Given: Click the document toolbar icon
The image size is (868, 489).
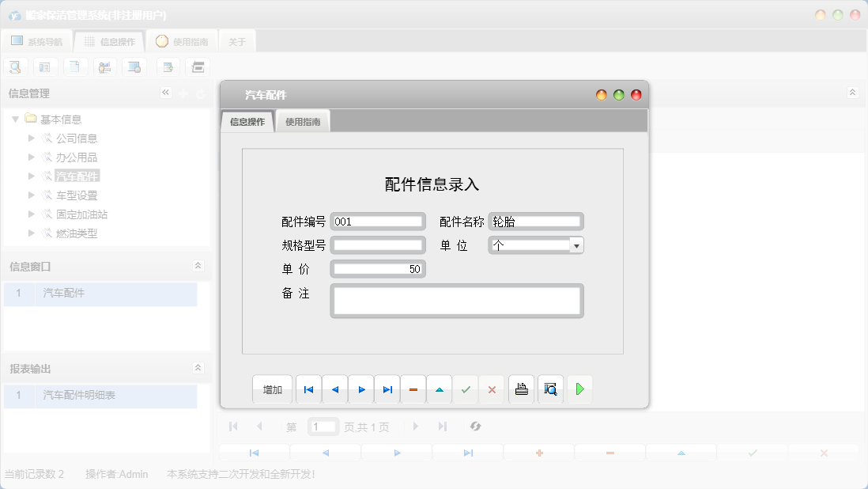Looking at the screenshot, I should click(x=75, y=66).
